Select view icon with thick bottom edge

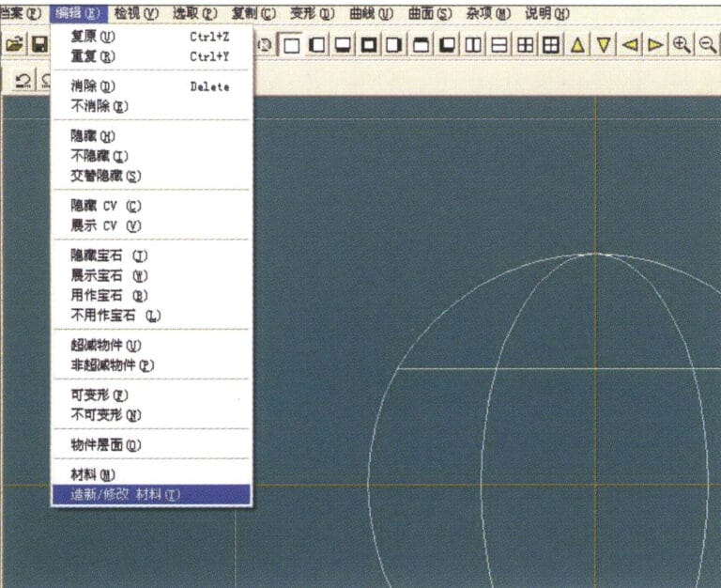click(x=343, y=45)
